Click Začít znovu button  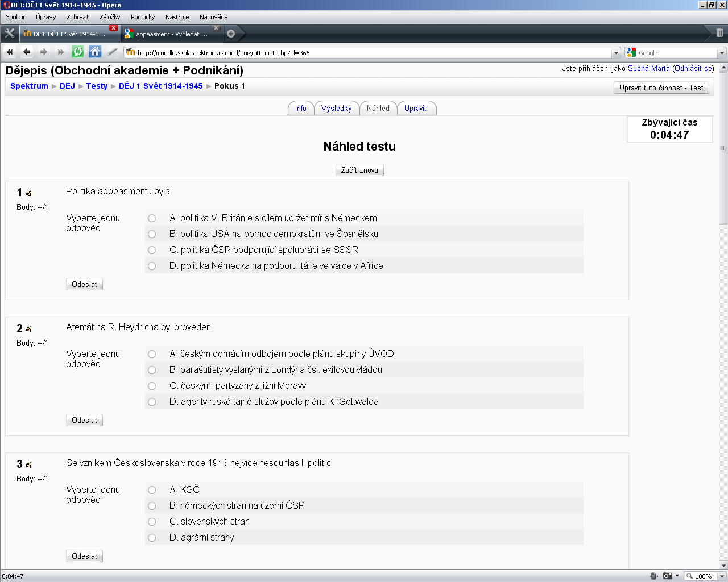[359, 170]
